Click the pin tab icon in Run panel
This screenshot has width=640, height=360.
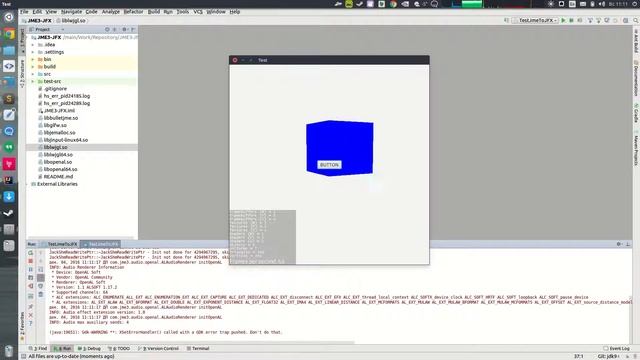31,307
